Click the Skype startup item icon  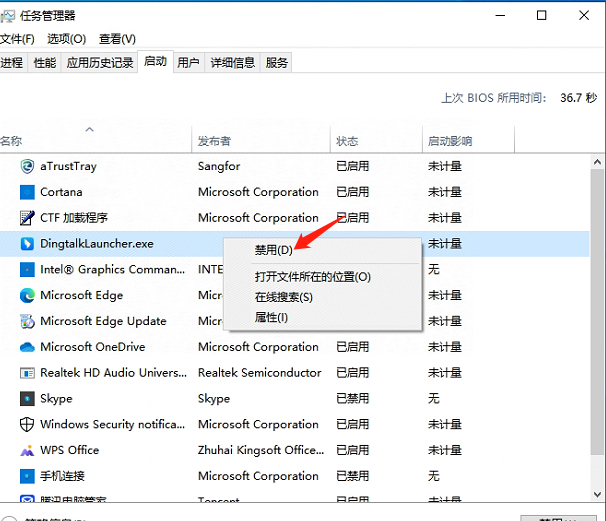[x=27, y=399]
